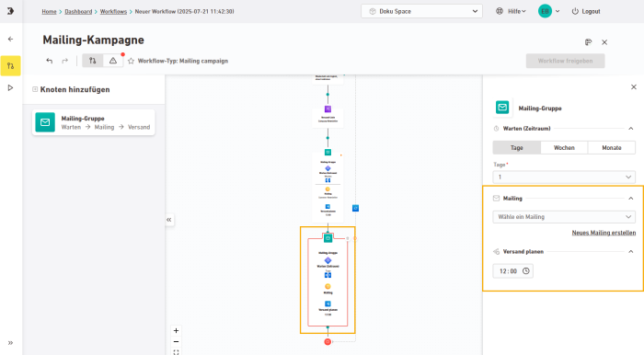Click the undo arrow in toolbar
This screenshot has height=355, width=644.
click(x=50, y=61)
